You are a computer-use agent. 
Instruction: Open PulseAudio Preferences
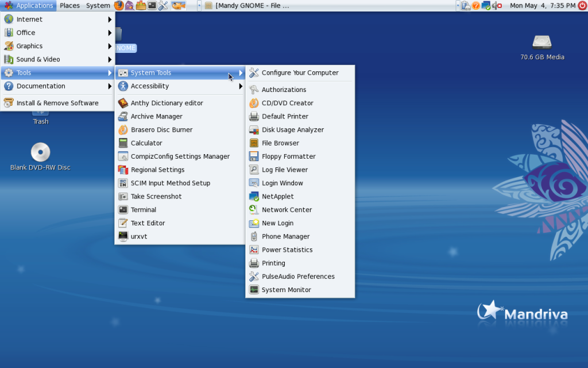click(300, 277)
